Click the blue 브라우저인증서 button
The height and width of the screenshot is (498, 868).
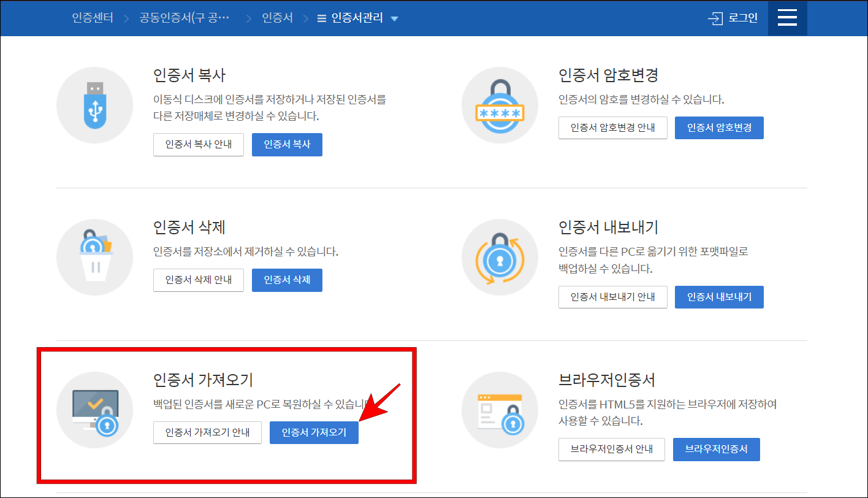[x=716, y=449]
